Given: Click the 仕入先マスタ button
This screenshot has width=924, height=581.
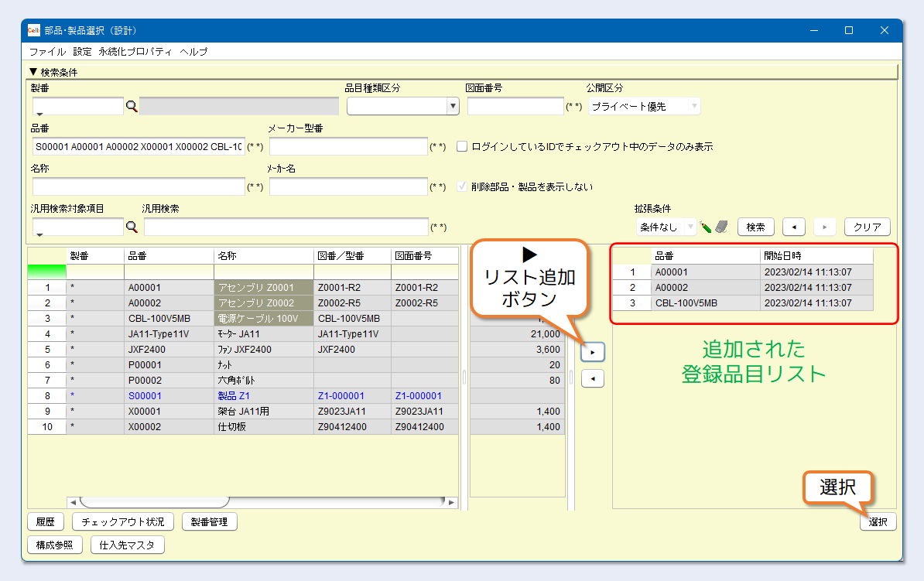Looking at the screenshot, I should (x=127, y=545).
